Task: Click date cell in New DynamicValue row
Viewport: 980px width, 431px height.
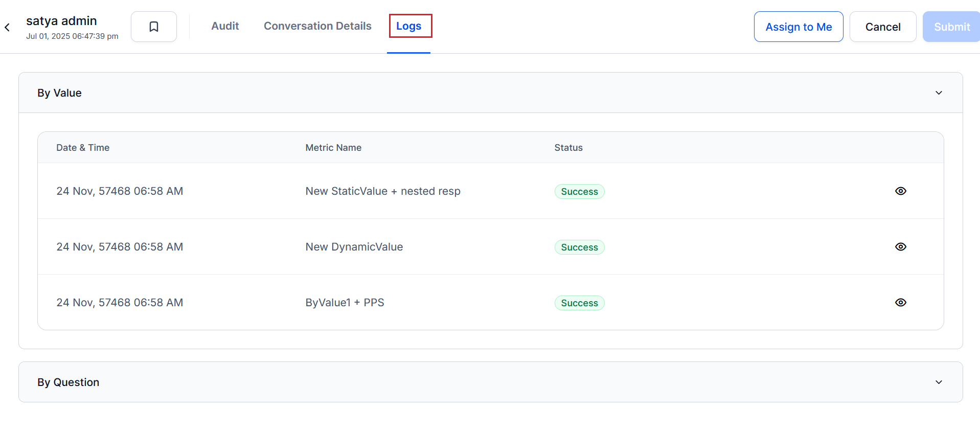Action: click(x=120, y=247)
